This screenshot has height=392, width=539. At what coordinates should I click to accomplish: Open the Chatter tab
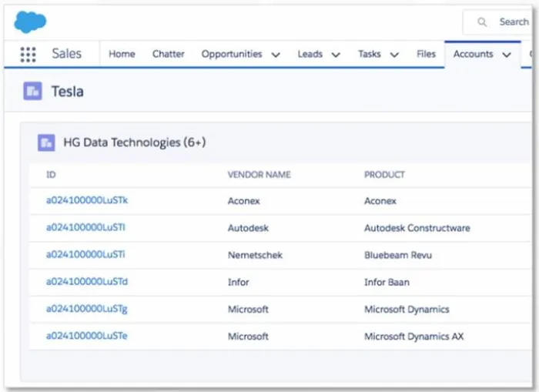click(x=168, y=54)
